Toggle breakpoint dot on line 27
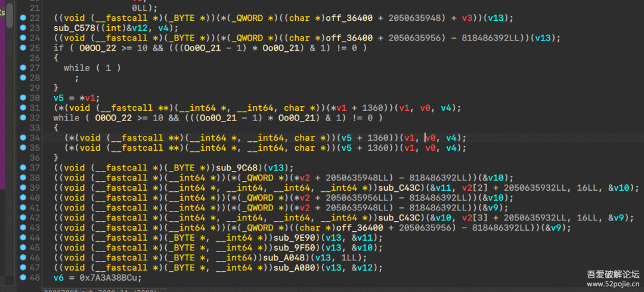Viewport: 644px width, 292px height. (23, 68)
